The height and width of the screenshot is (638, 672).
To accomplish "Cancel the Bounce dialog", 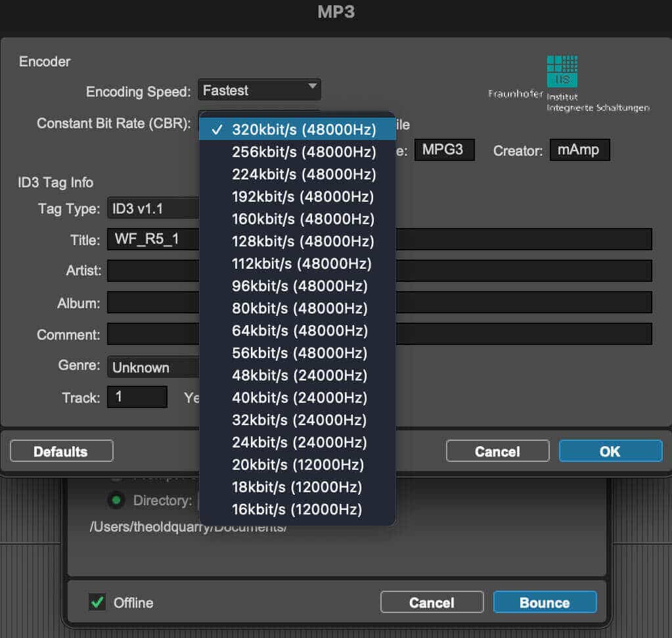I will (432, 603).
